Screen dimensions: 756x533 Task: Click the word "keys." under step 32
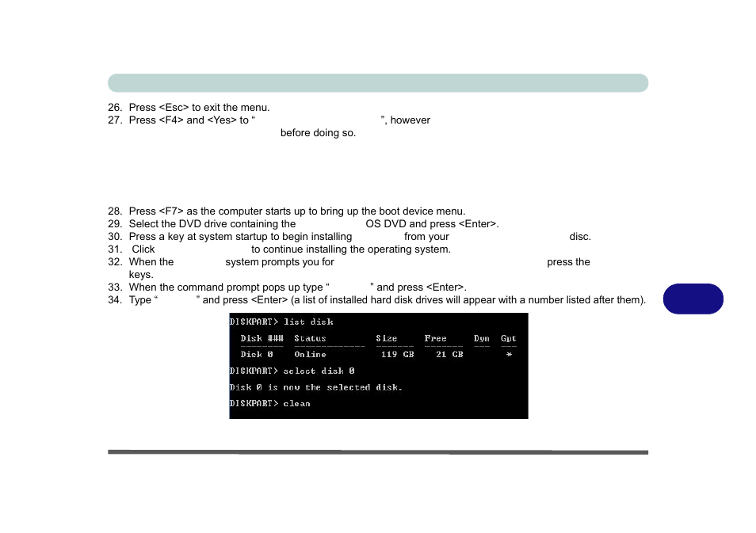point(141,275)
